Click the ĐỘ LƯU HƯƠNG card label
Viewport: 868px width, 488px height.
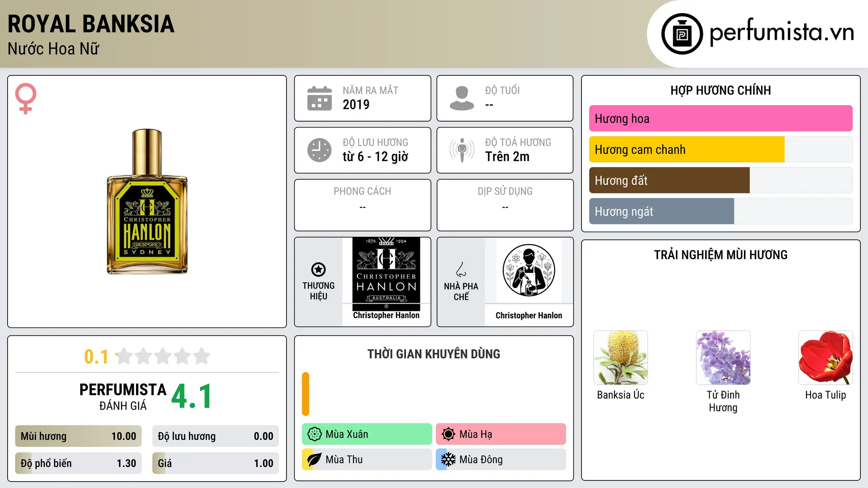[376, 142]
